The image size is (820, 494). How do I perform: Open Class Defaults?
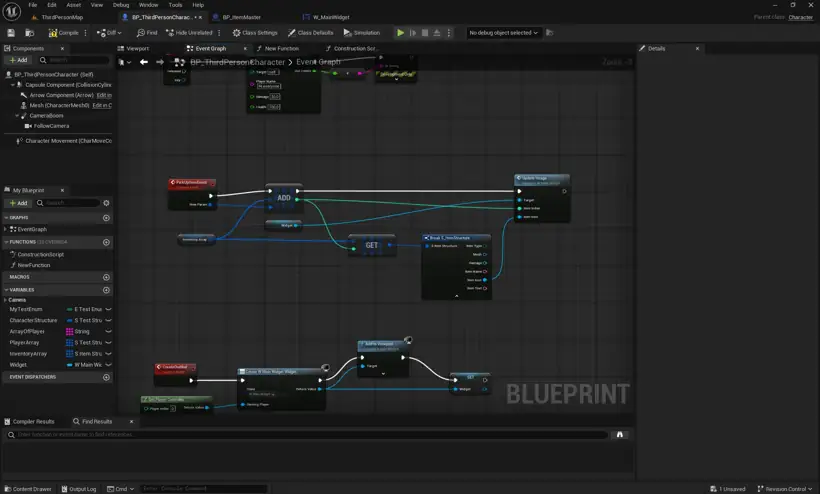click(311, 33)
